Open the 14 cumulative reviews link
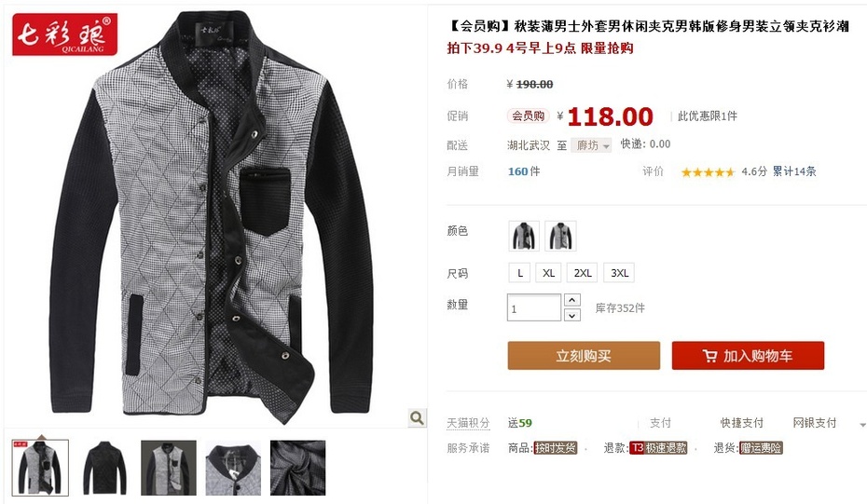 click(794, 171)
